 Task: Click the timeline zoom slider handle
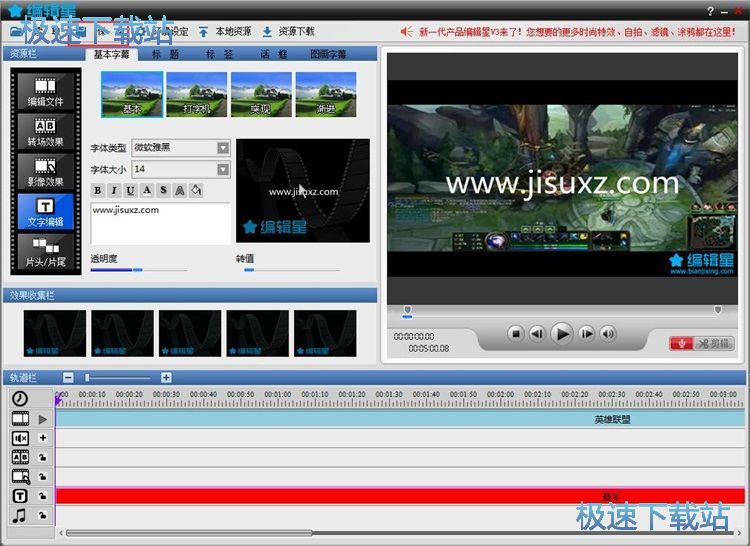87,378
